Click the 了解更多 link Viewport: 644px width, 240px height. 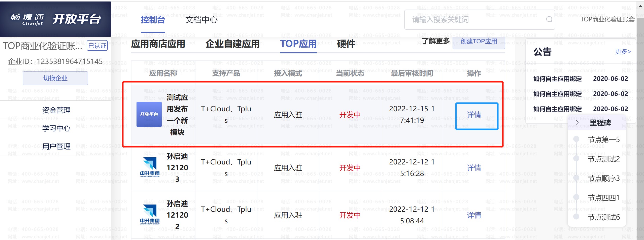coord(436,41)
